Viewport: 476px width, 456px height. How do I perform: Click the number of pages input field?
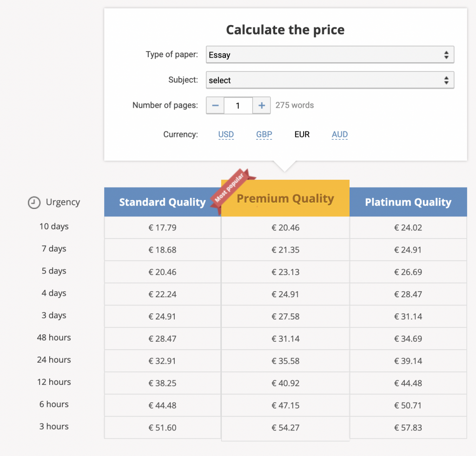238,105
